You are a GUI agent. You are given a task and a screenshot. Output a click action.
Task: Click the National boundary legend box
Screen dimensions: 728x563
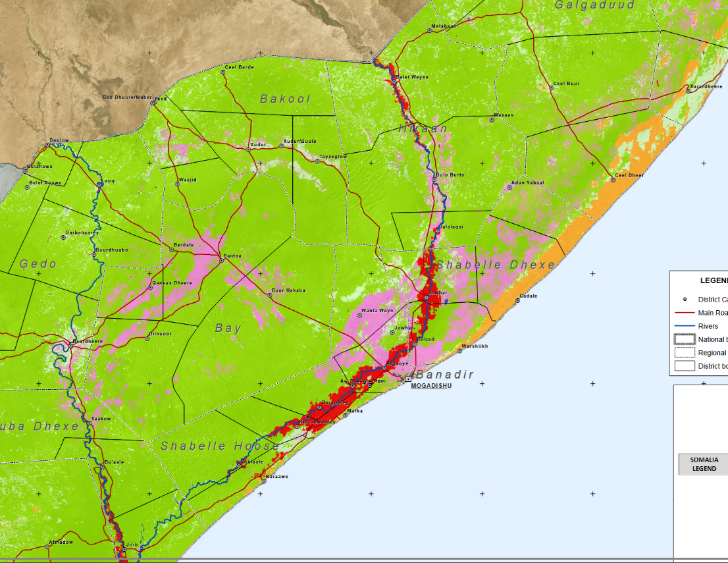pyautogui.click(x=685, y=339)
